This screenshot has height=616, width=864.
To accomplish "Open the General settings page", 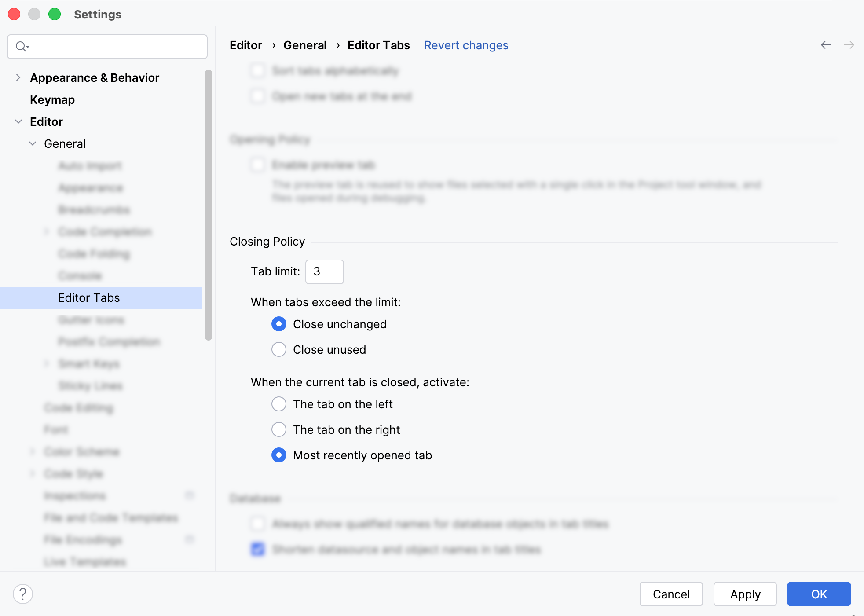I will (65, 144).
